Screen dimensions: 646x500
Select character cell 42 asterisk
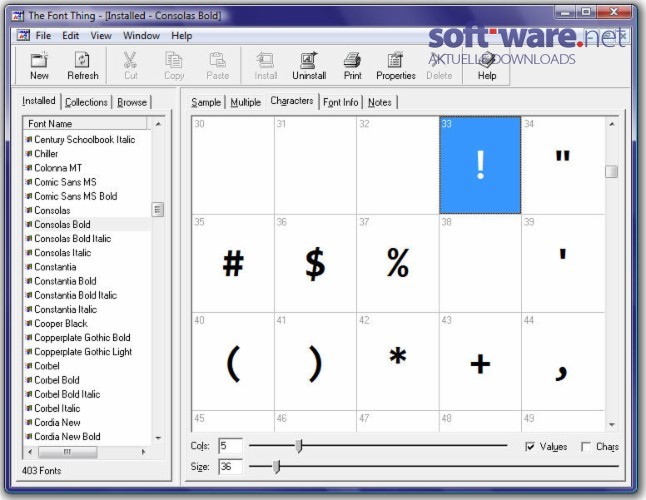(398, 362)
